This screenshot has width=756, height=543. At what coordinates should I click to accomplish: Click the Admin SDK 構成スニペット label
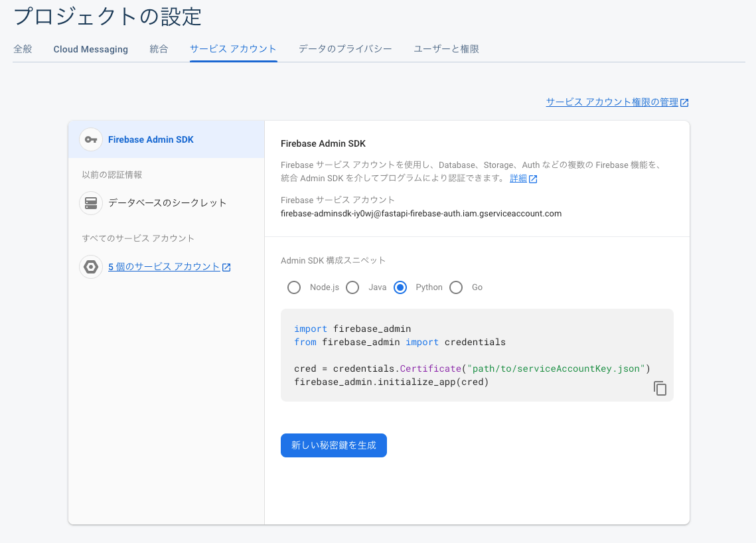pos(333,260)
